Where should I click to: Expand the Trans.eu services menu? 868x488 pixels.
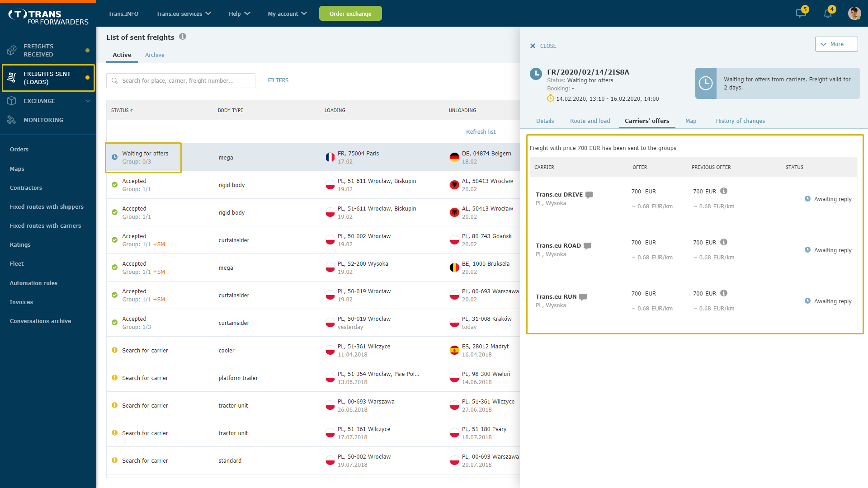pyautogui.click(x=184, y=14)
